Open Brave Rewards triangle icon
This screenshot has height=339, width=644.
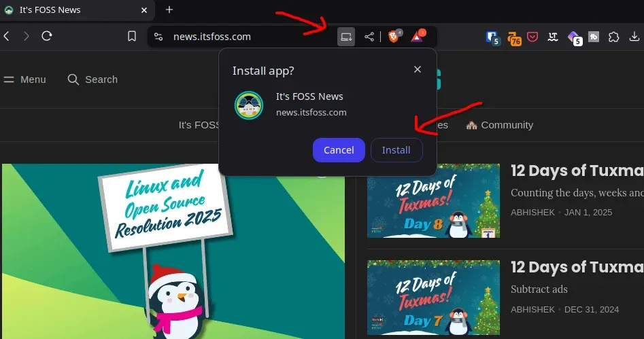418,37
